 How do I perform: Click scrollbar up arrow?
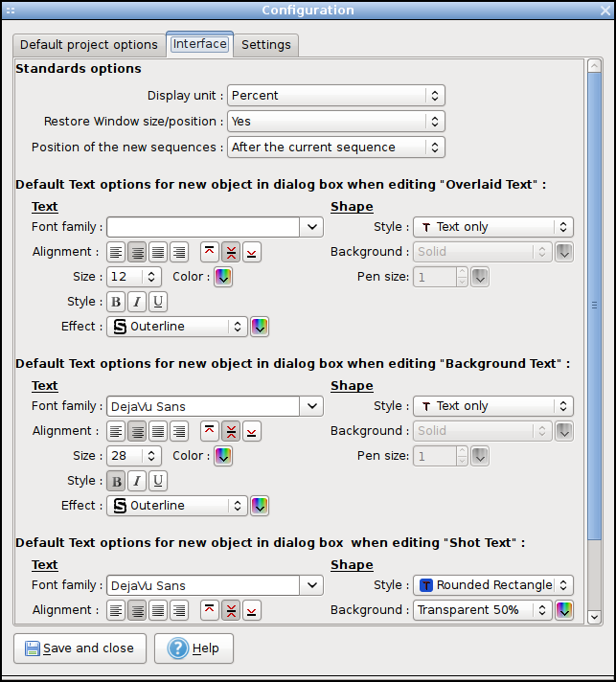(594, 66)
